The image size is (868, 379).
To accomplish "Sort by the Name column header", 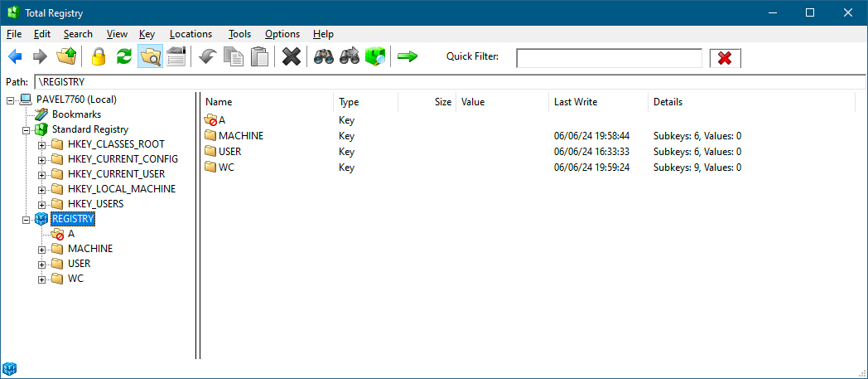I will (267, 102).
